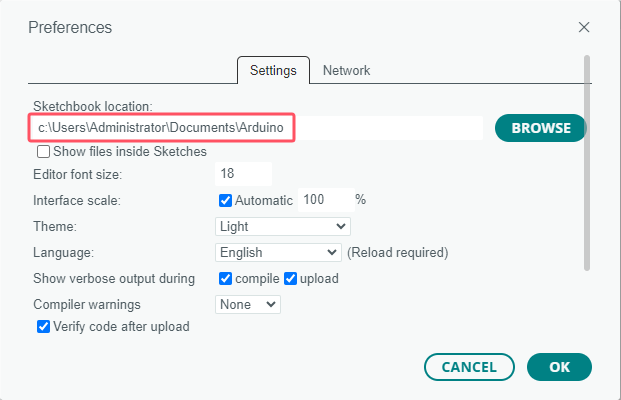The width and height of the screenshot is (621, 400).
Task: Click the BROWSE button
Action: [541, 128]
